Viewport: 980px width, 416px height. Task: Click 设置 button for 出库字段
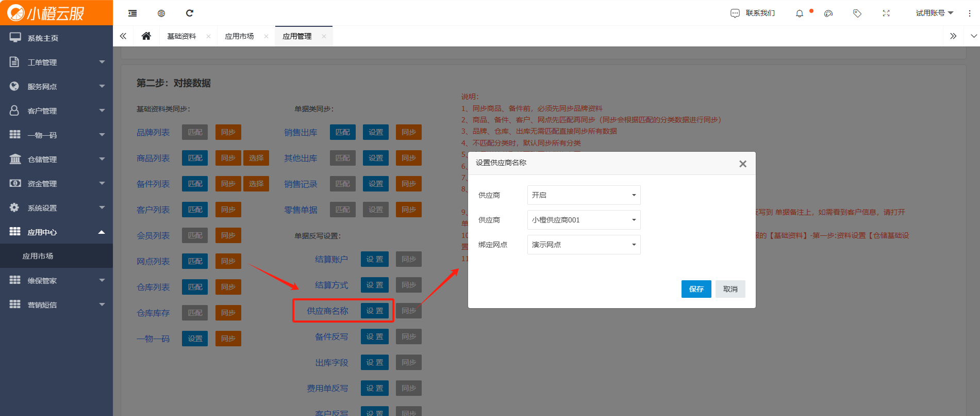coord(375,362)
